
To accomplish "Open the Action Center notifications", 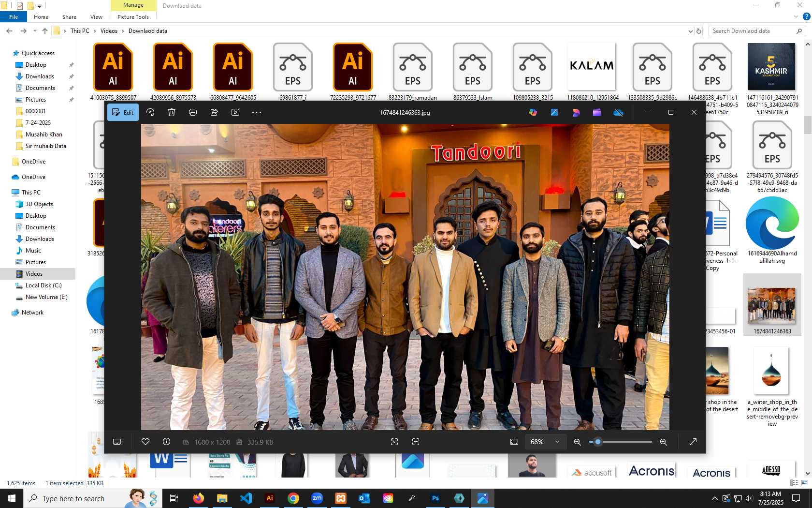I will click(796, 498).
